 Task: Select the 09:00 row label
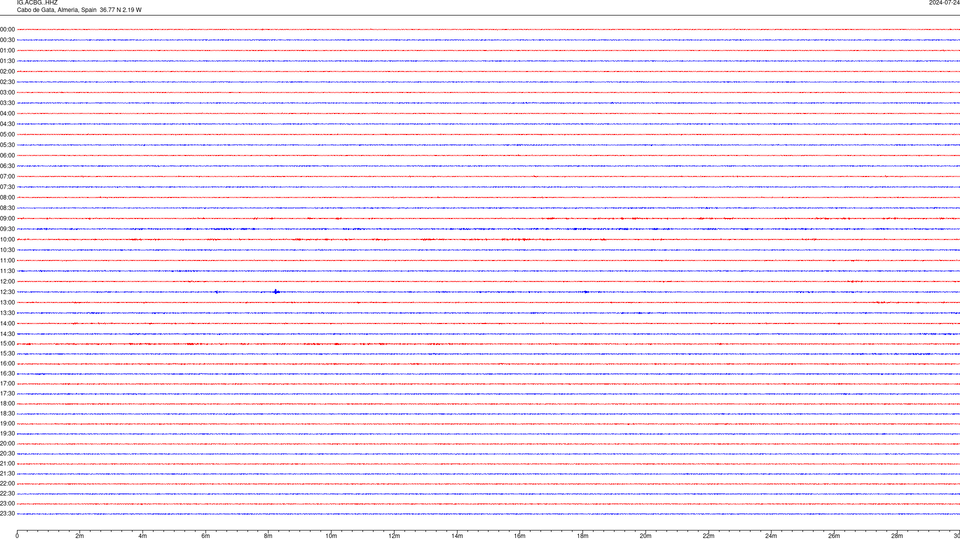pos(7,219)
